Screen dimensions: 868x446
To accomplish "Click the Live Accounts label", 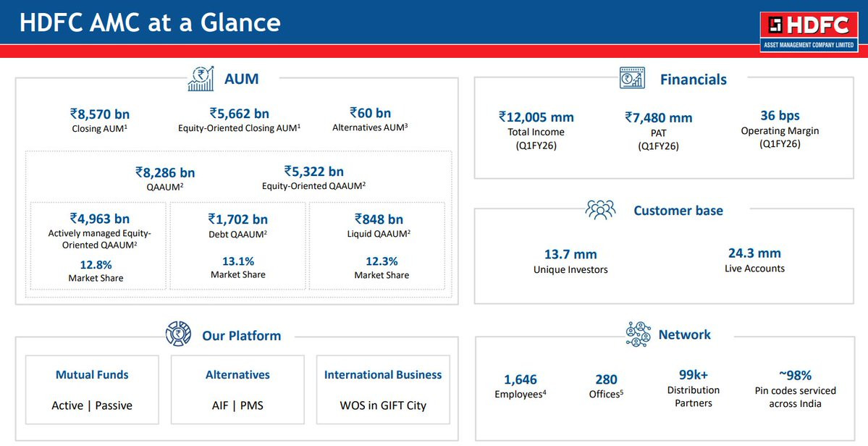I will (x=754, y=269).
